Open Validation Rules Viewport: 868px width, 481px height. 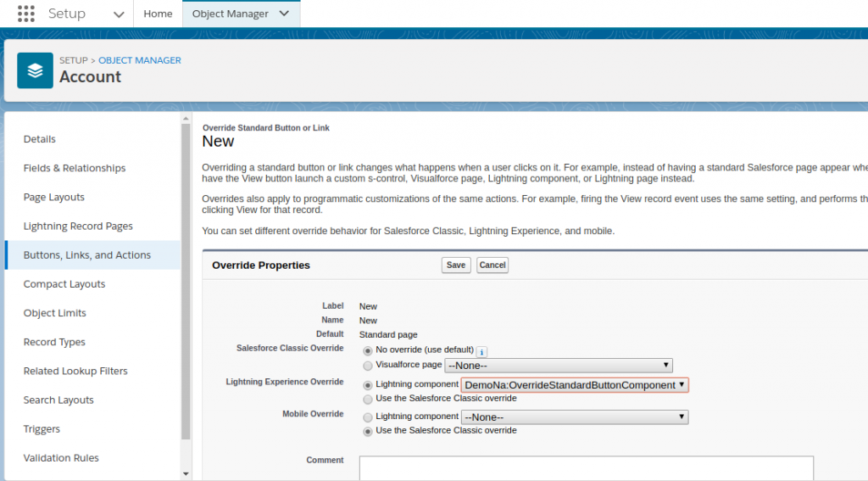coord(61,458)
